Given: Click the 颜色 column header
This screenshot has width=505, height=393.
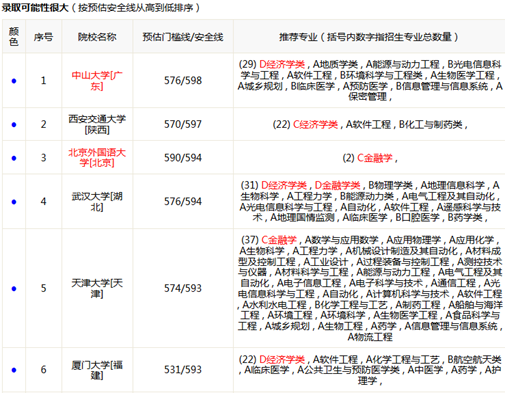Looking at the screenshot, I should [14, 36].
